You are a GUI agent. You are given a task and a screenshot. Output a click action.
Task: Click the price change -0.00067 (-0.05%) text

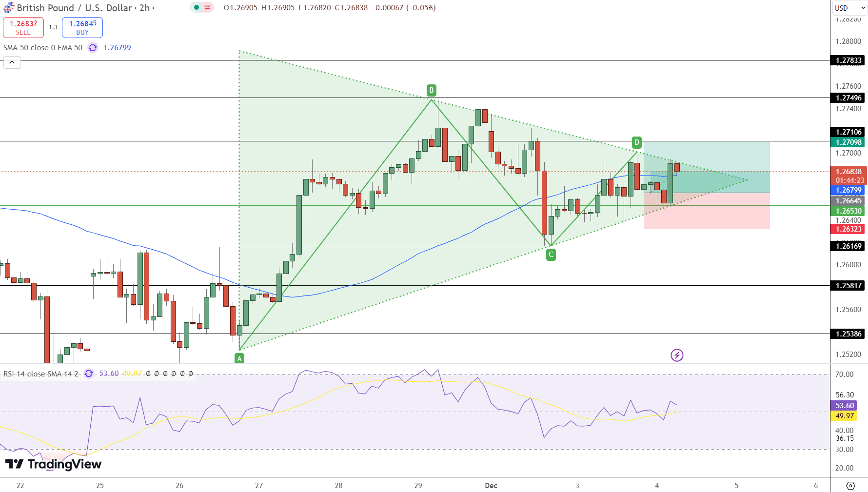[x=404, y=8]
